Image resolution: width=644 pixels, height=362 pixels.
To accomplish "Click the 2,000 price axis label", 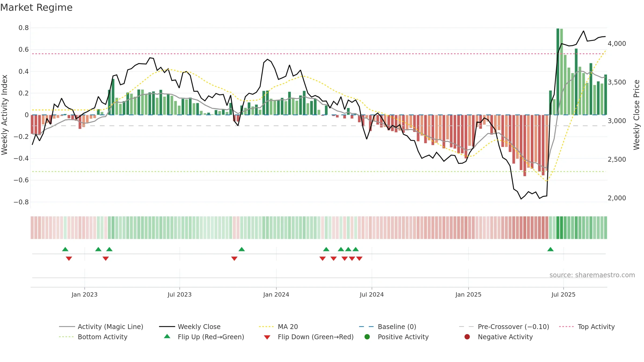I will (617, 198).
